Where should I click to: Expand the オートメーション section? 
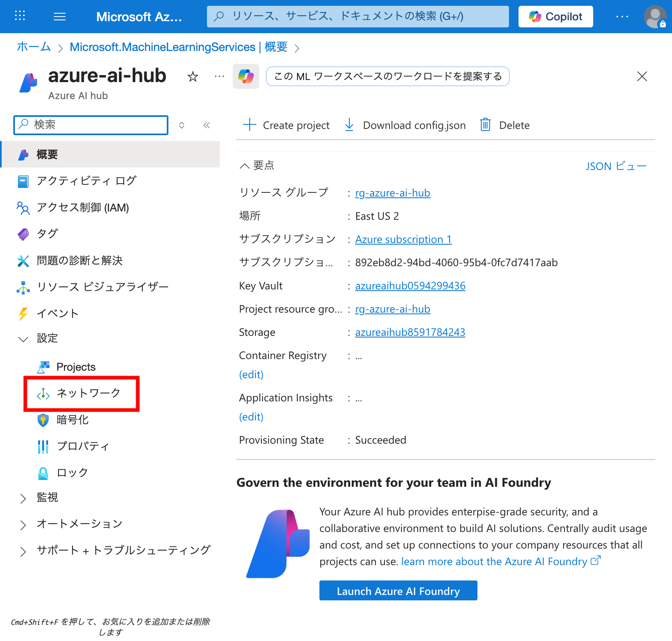point(23,524)
